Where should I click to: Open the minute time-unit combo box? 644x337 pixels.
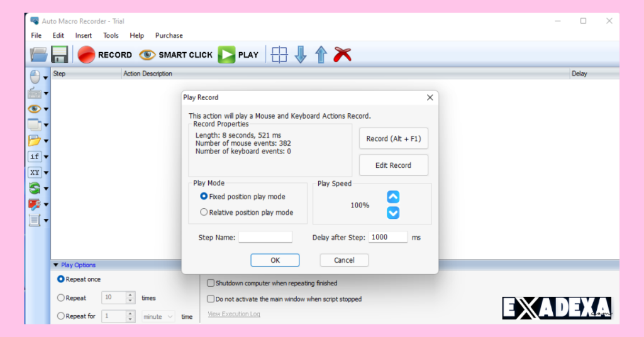click(158, 316)
